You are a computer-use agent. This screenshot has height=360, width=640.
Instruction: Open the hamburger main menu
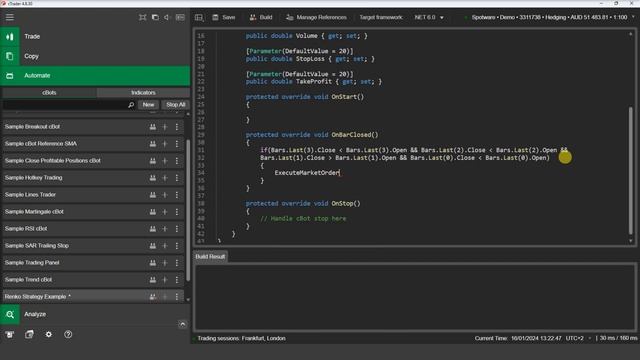9,17
